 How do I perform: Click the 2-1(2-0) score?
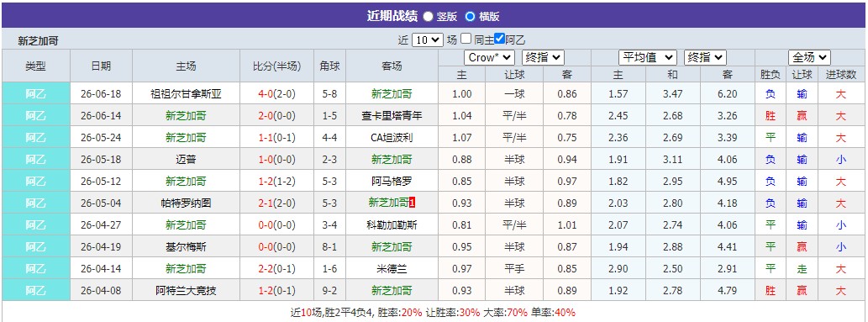276,203
